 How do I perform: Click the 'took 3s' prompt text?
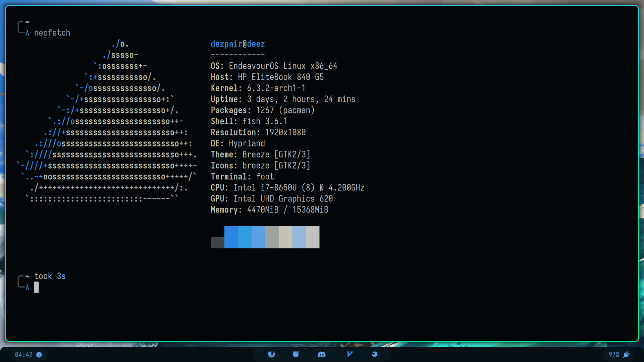(50, 276)
